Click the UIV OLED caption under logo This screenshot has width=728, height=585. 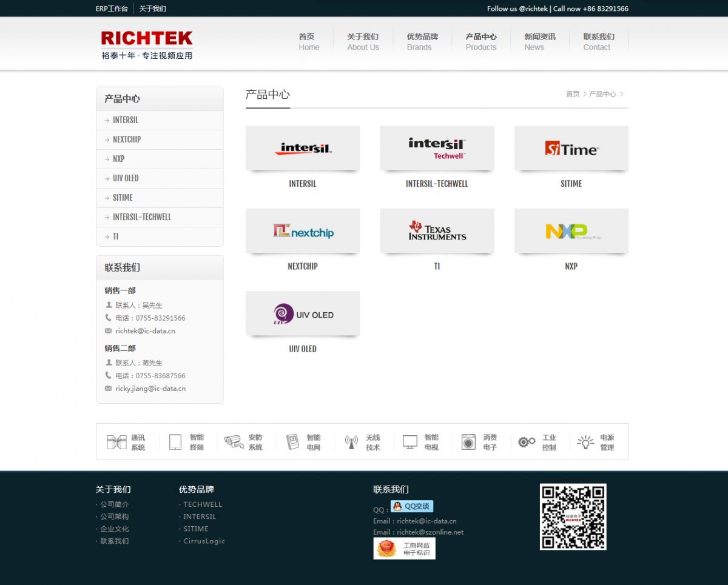[x=303, y=349]
